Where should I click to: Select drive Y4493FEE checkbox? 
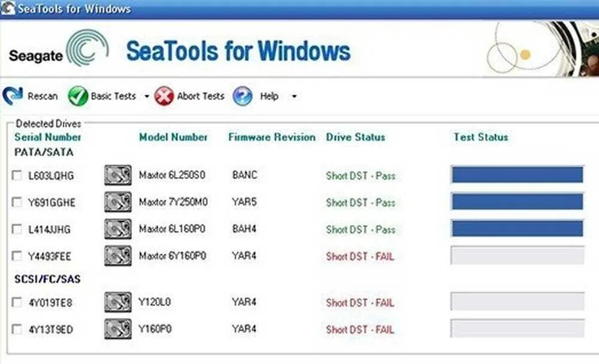17,256
